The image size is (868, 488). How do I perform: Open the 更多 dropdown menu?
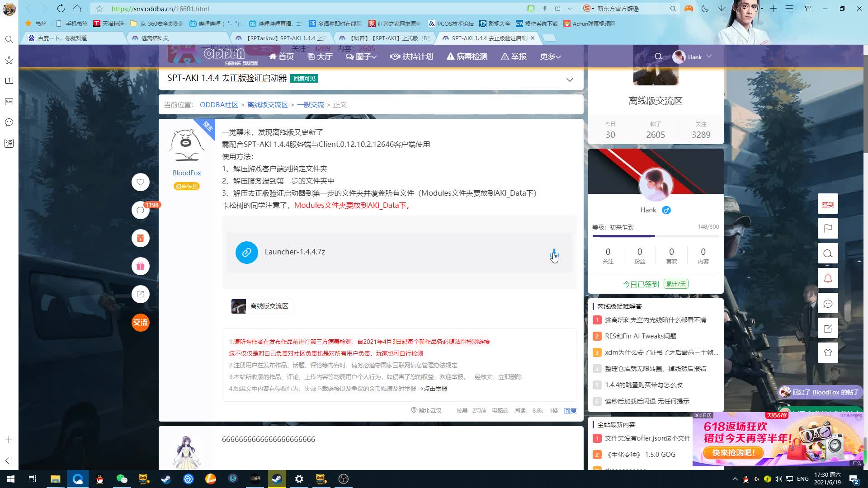550,56
